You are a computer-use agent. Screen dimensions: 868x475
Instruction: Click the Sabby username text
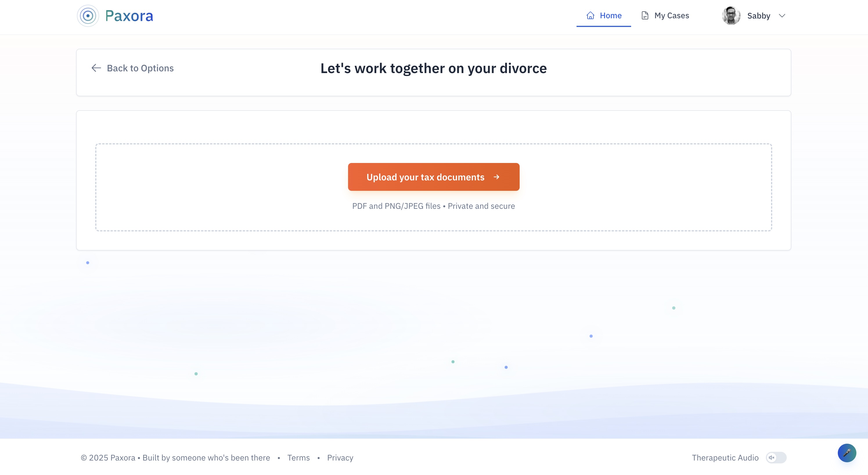pos(758,15)
